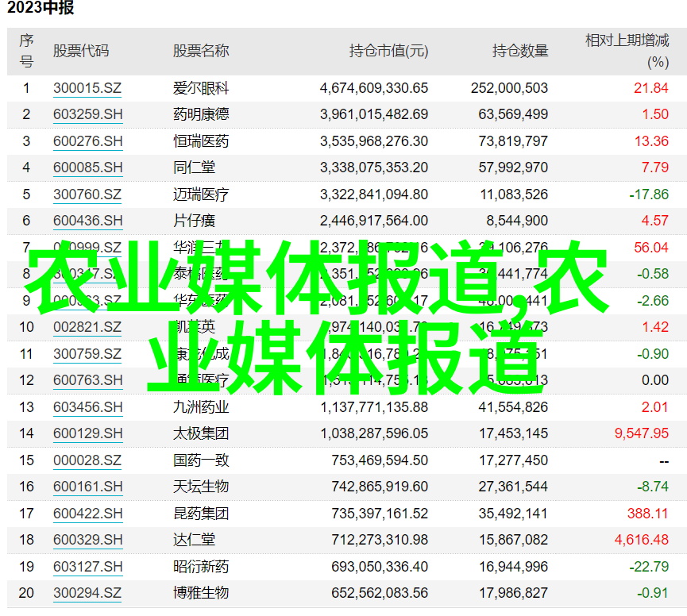Click the -17.86 percent change value
The width and height of the screenshot is (687, 616).
[x=649, y=194]
